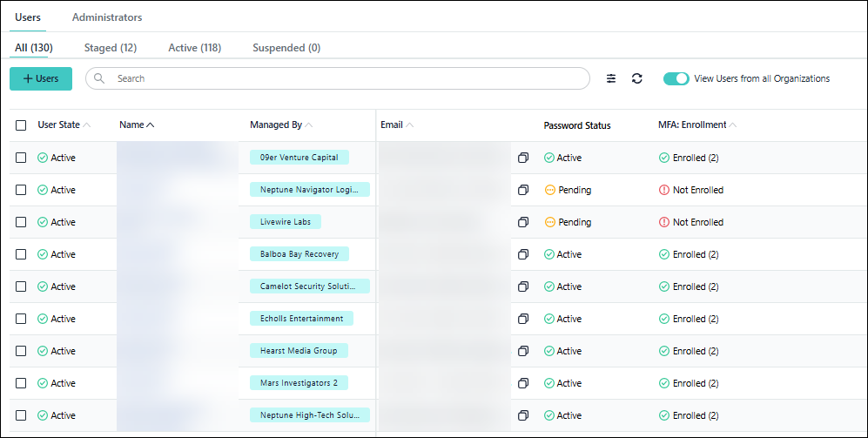The width and height of the screenshot is (868, 438).
Task: Select checkbox for Mars Investigators 2 row
Action: (x=21, y=383)
